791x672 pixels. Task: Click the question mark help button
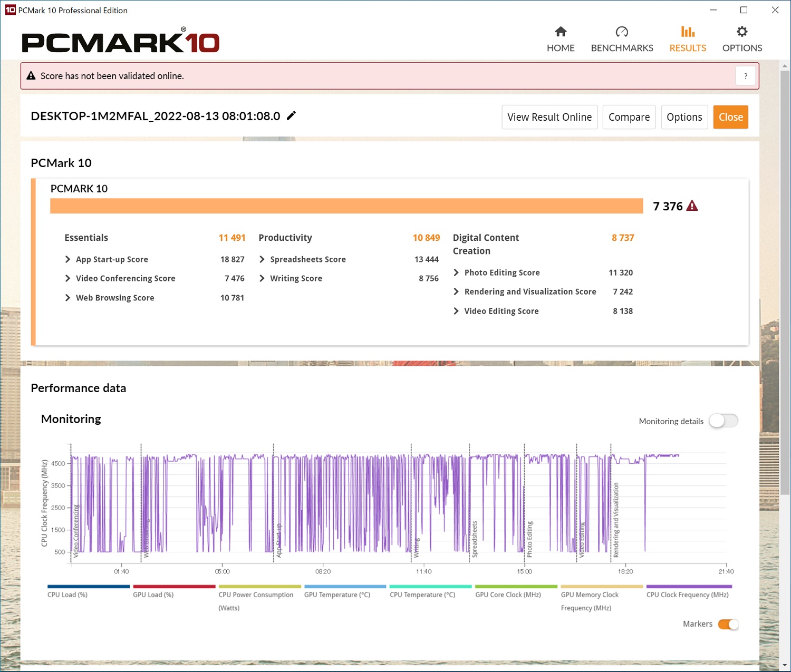point(746,76)
